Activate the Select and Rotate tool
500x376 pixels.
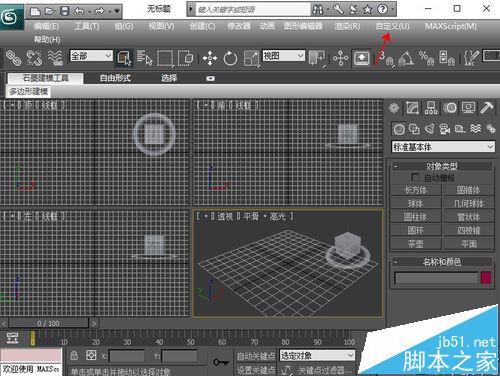point(230,58)
